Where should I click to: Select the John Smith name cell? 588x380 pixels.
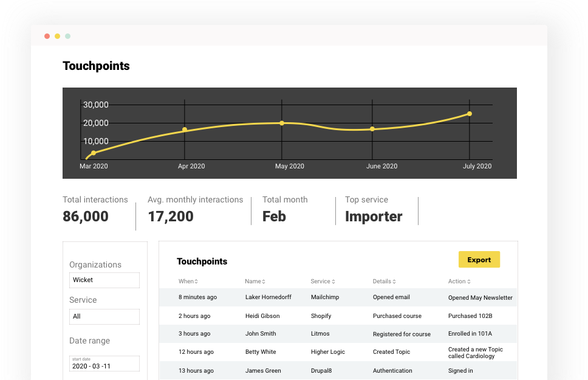click(x=261, y=333)
